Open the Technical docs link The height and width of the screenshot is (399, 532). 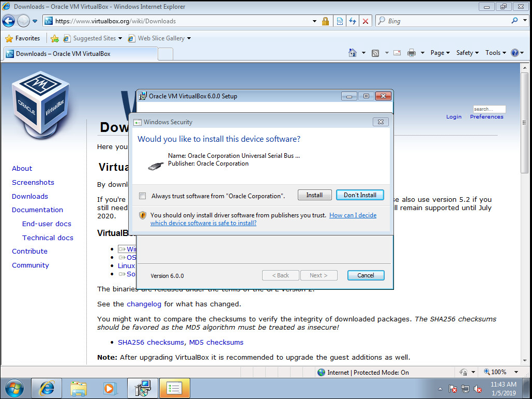(x=48, y=238)
